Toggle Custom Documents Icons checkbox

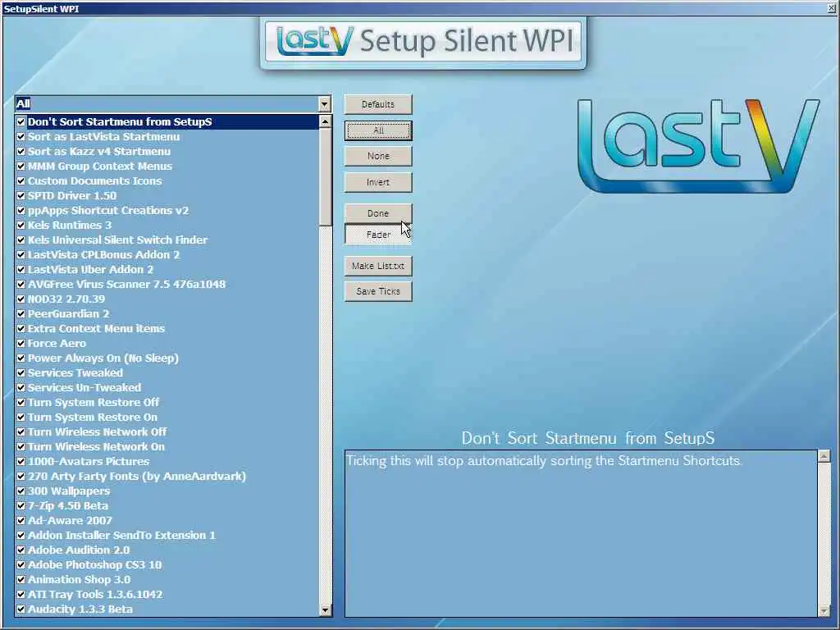pyautogui.click(x=21, y=181)
